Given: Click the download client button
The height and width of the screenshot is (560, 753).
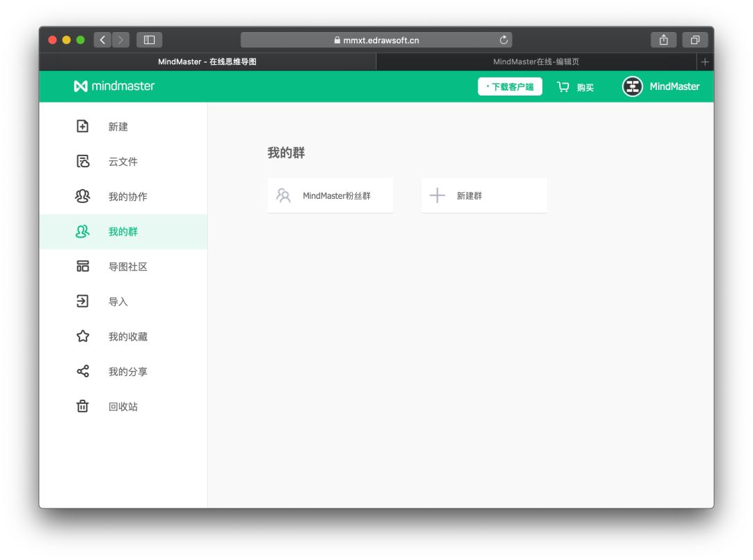Looking at the screenshot, I should tap(510, 86).
